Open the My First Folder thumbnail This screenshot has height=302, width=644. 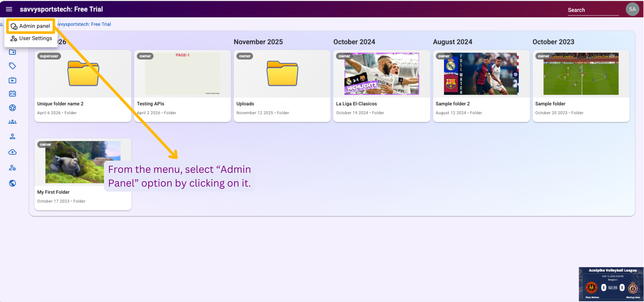click(x=83, y=162)
